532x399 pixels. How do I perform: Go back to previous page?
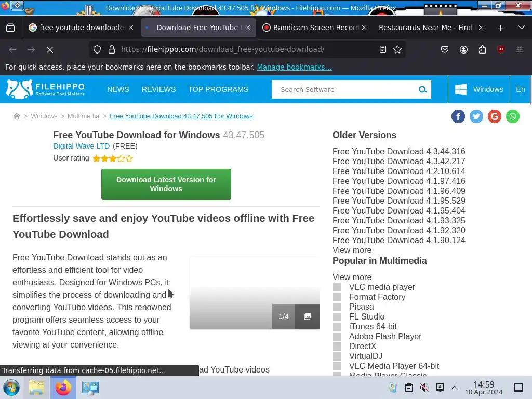coord(12,50)
